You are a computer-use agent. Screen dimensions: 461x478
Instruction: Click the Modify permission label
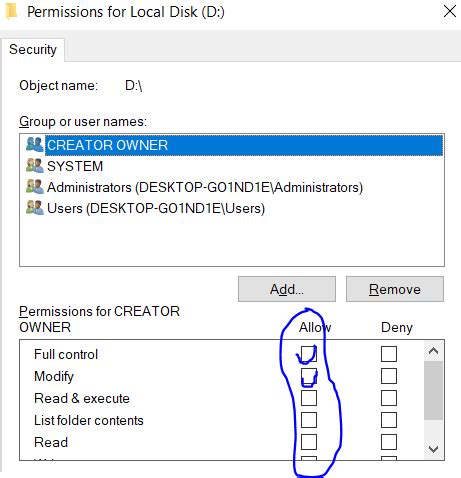tap(54, 376)
